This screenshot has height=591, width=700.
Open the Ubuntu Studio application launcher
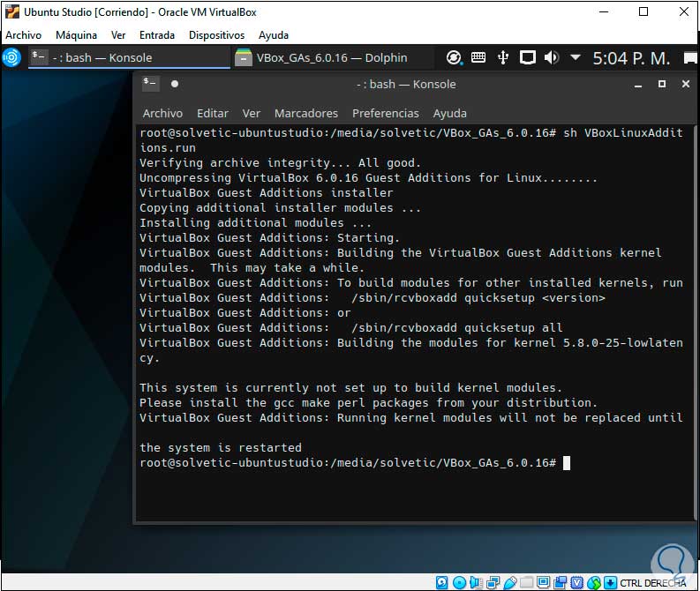coord(11,57)
